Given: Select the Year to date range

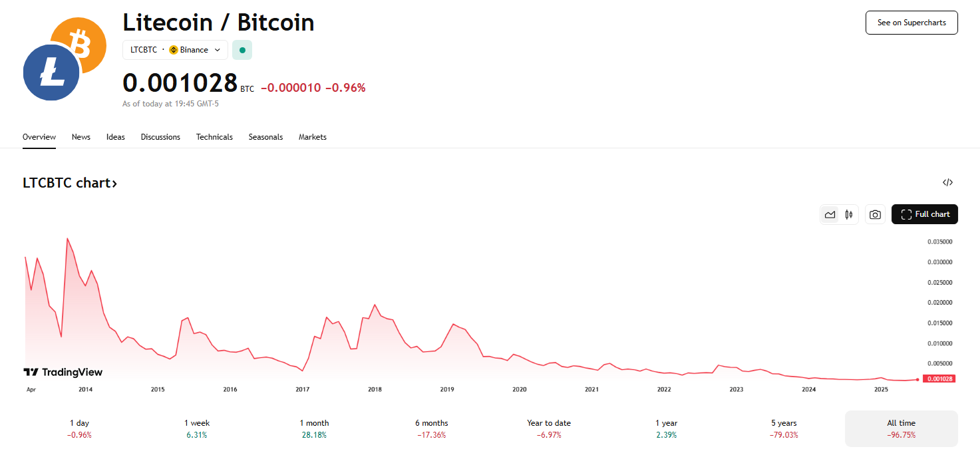Looking at the screenshot, I should [549, 428].
